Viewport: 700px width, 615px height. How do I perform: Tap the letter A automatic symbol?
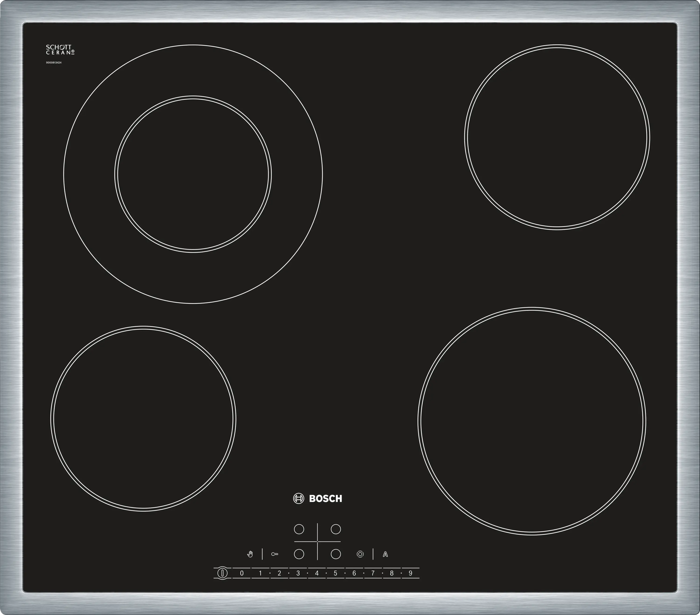click(x=385, y=554)
